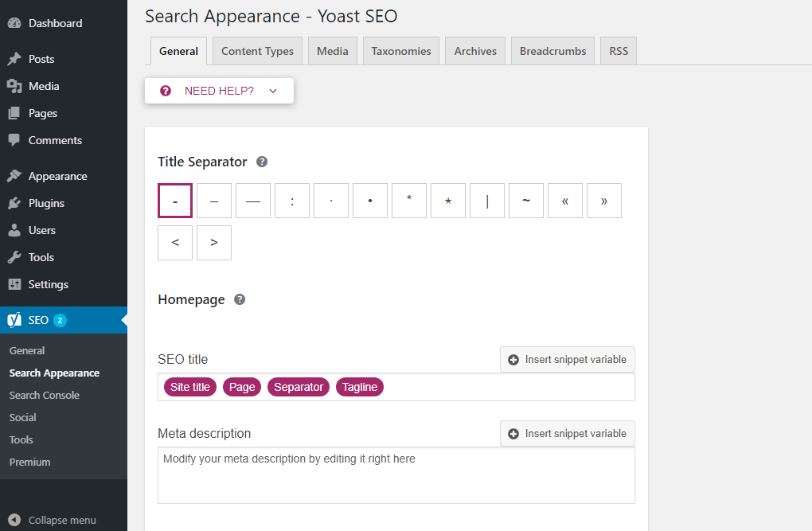Click the Need Help question mark icon
The height and width of the screenshot is (531, 812).
tap(165, 90)
